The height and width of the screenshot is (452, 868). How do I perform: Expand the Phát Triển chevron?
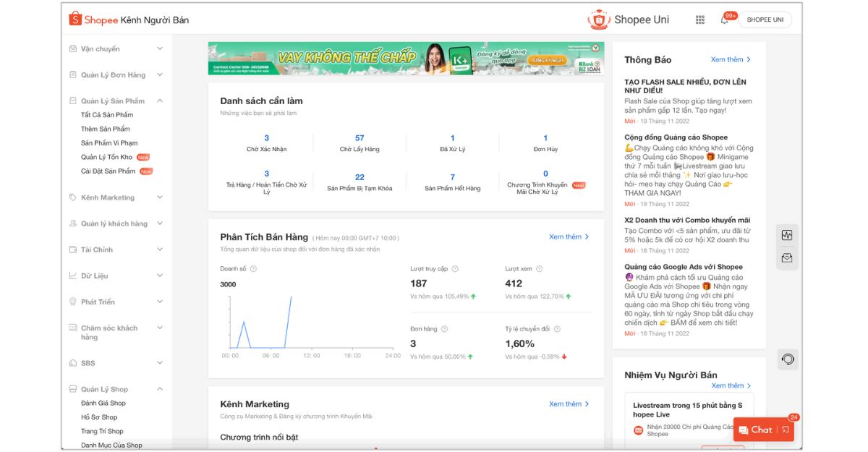pyautogui.click(x=160, y=302)
